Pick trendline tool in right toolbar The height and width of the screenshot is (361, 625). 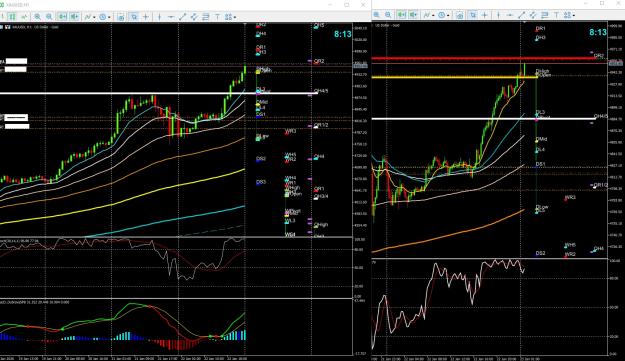521,15
